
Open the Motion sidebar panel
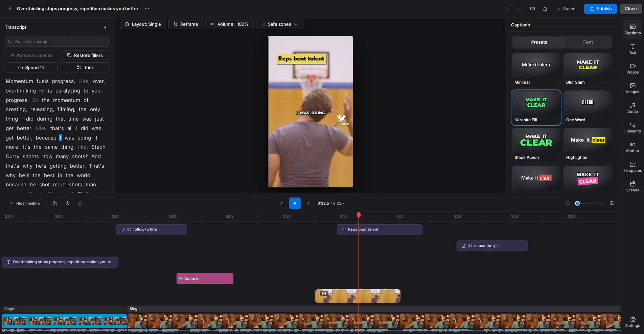pos(632,147)
